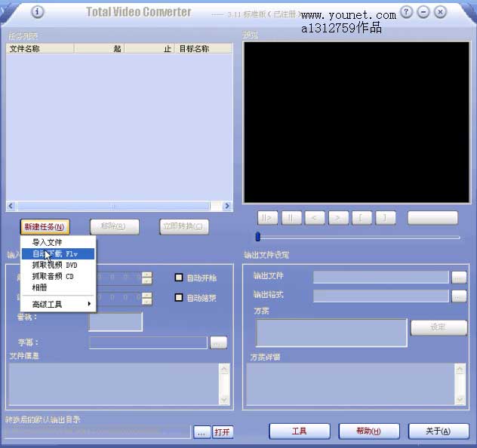Click the preview seek slider handle
The image size is (477, 448).
258,237
